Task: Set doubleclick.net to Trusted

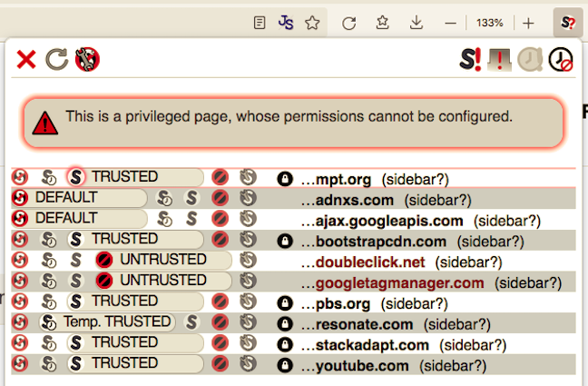Action: [x=76, y=260]
